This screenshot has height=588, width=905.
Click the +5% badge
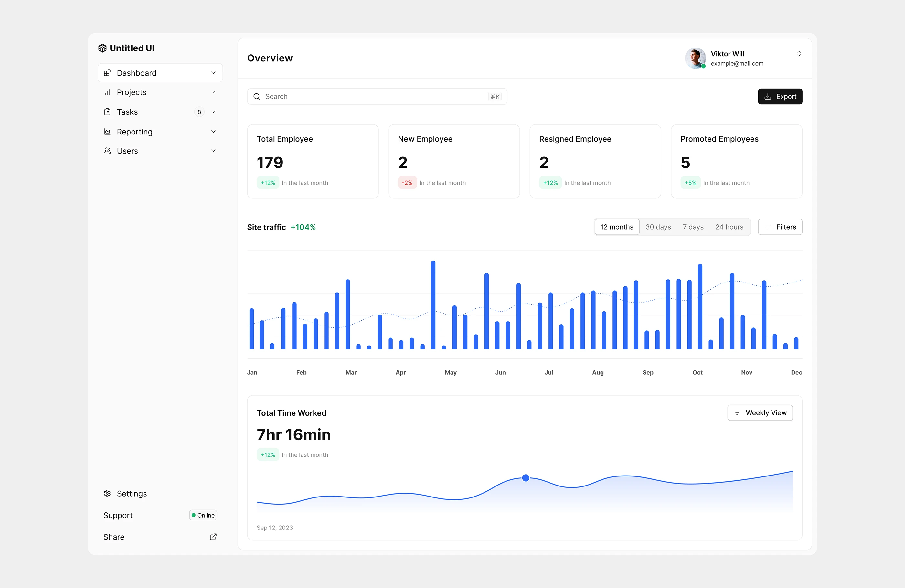coord(690,183)
